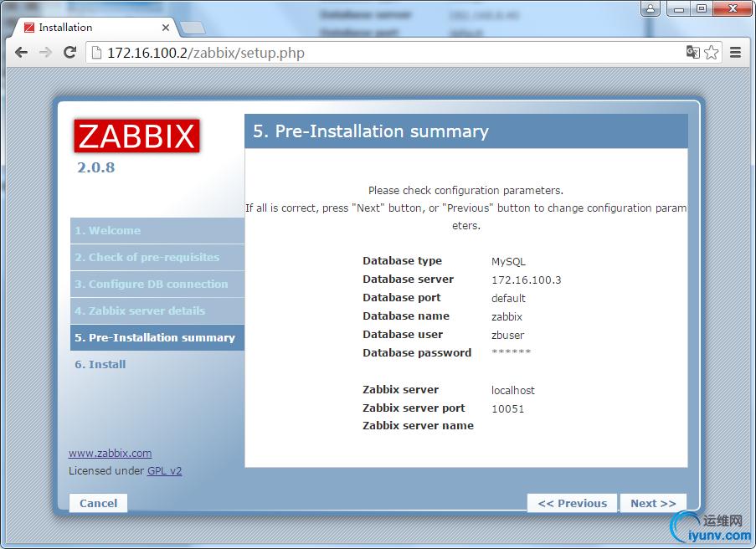This screenshot has width=756, height=549.
Task: Click the Database server value 172.16.100.3
Action: (526, 280)
